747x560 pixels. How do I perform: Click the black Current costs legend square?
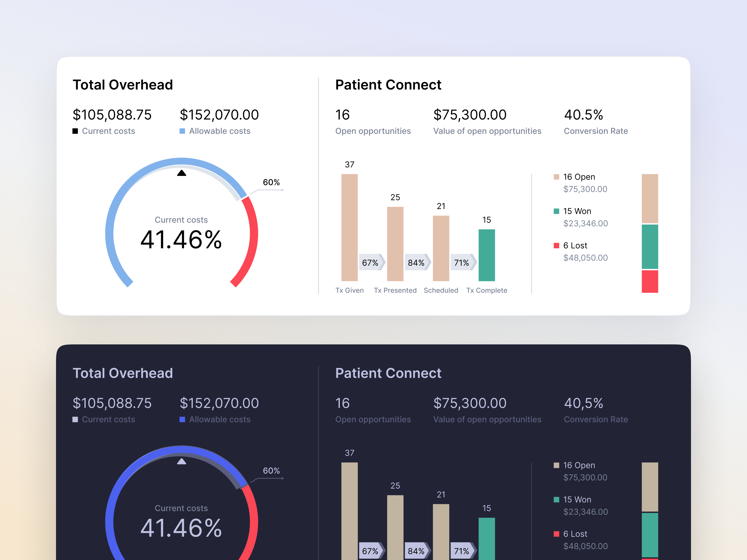tap(75, 131)
